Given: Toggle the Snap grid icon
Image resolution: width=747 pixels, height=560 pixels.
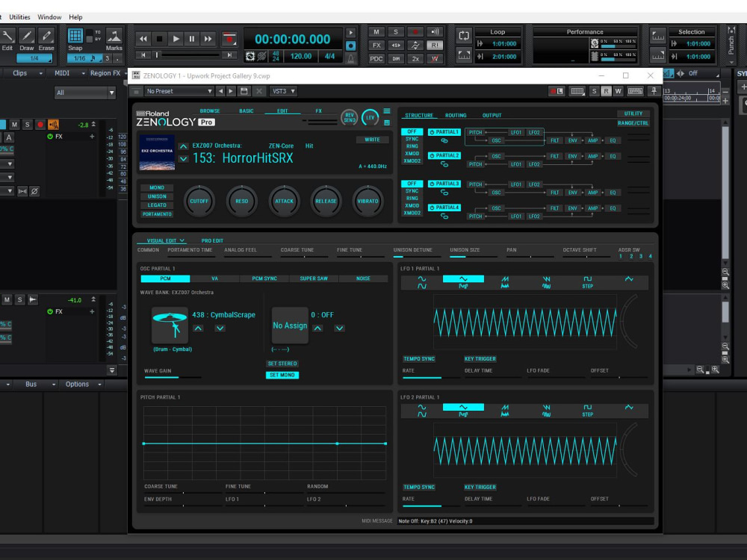Looking at the screenshot, I should (x=75, y=36).
